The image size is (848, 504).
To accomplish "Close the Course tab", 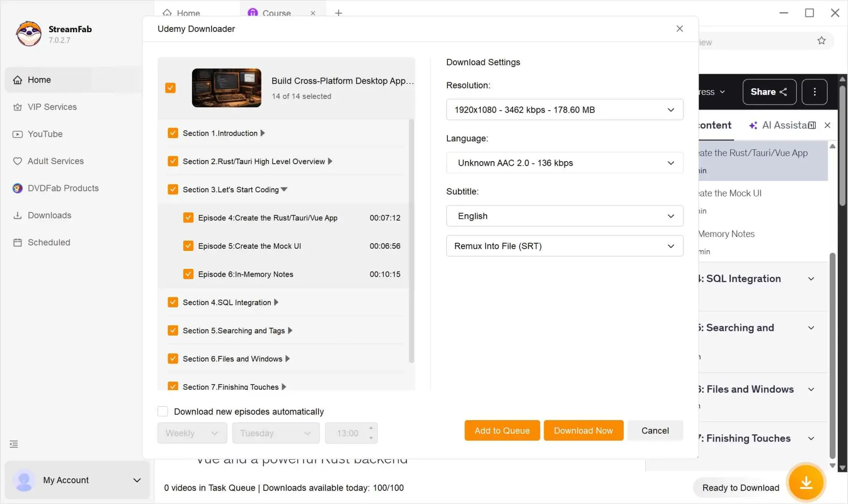I will click(x=313, y=13).
